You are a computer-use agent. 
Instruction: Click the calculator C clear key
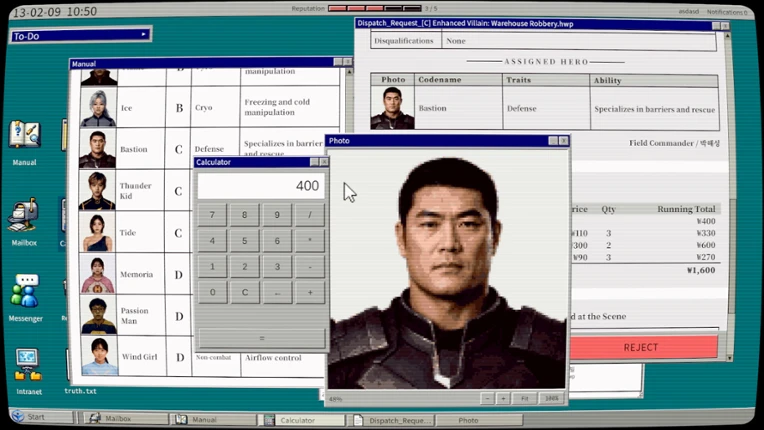tap(245, 292)
